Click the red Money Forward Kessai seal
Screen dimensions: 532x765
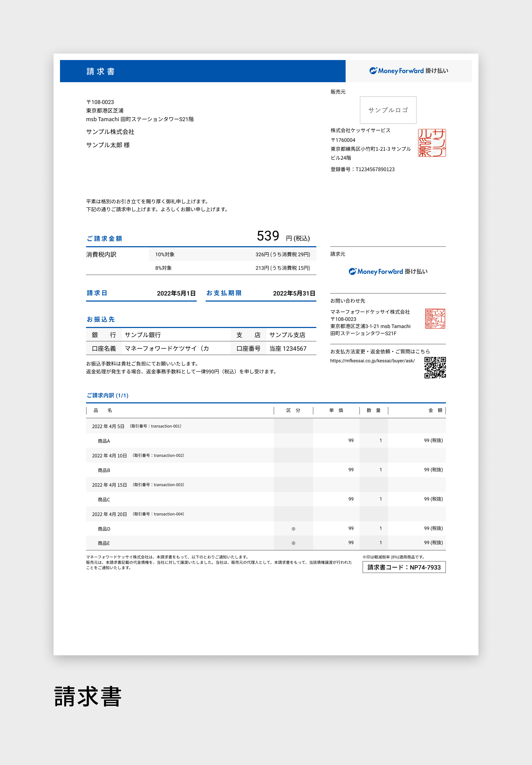click(435, 319)
